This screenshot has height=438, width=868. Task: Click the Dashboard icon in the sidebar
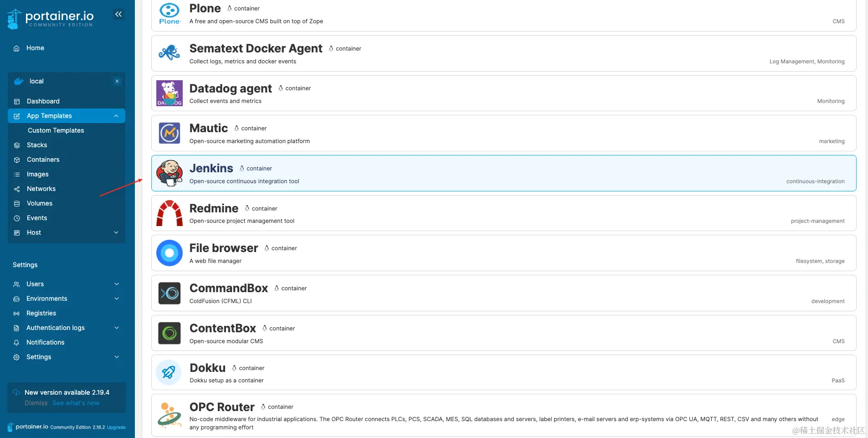pyautogui.click(x=17, y=102)
